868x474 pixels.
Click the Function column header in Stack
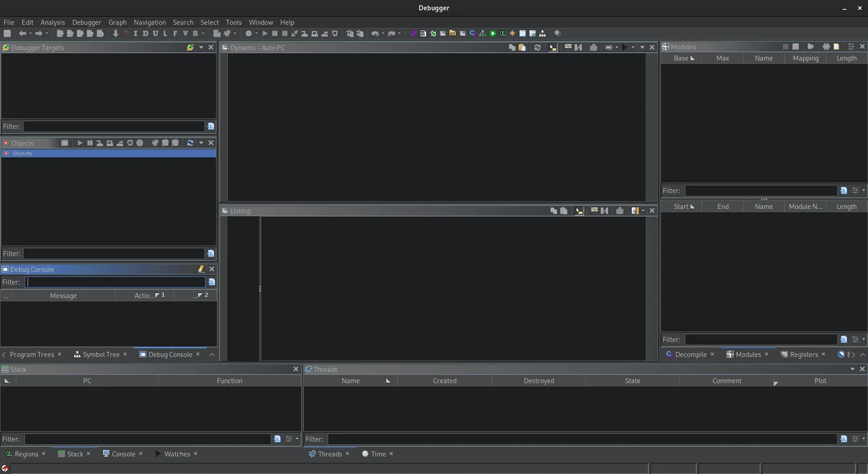point(229,381)
